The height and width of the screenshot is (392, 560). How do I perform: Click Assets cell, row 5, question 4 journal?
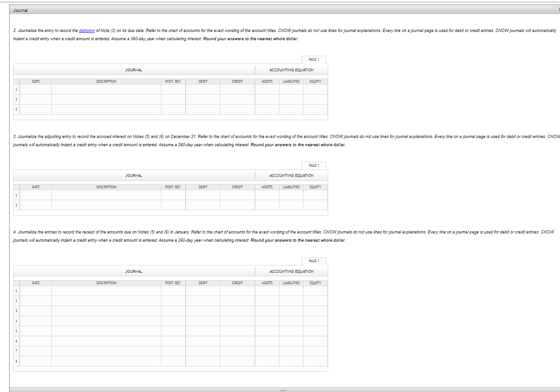point(267,331)
